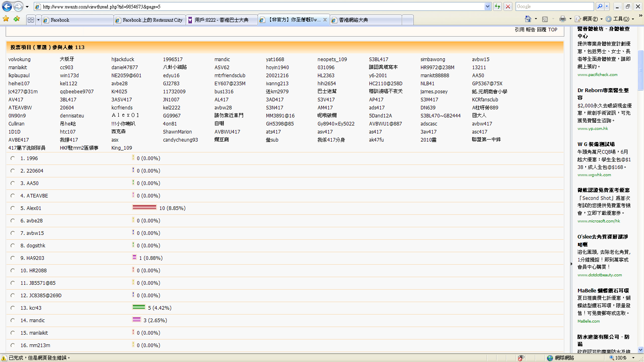Open www.microsoft.com/hk ad link
This screenshot has width=644, height=362.
[599, 221]
